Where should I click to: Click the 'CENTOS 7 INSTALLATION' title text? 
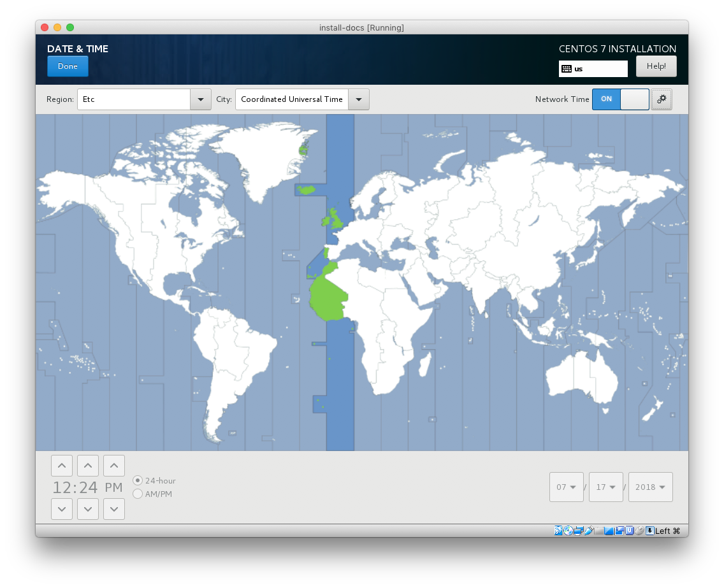(618, 49)
